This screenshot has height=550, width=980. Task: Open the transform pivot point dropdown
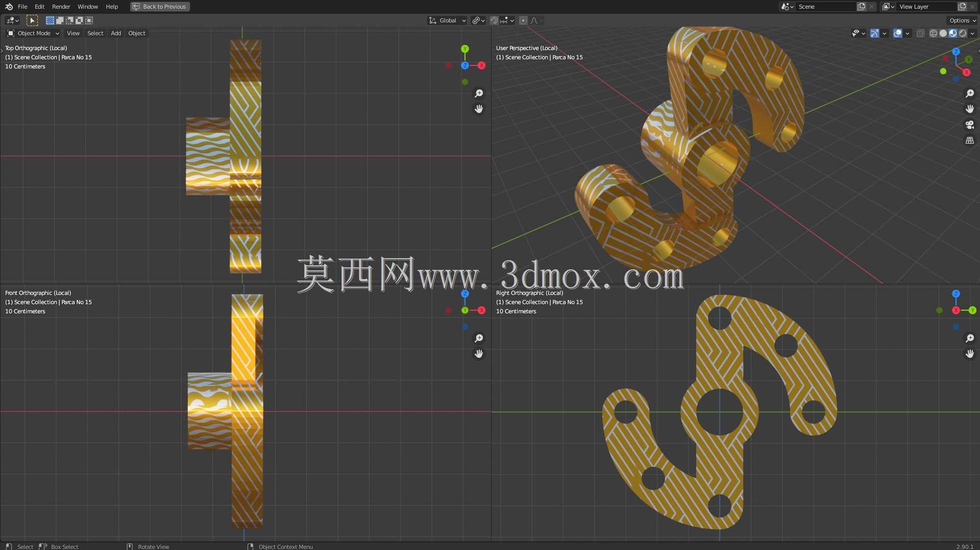[479, 20]
